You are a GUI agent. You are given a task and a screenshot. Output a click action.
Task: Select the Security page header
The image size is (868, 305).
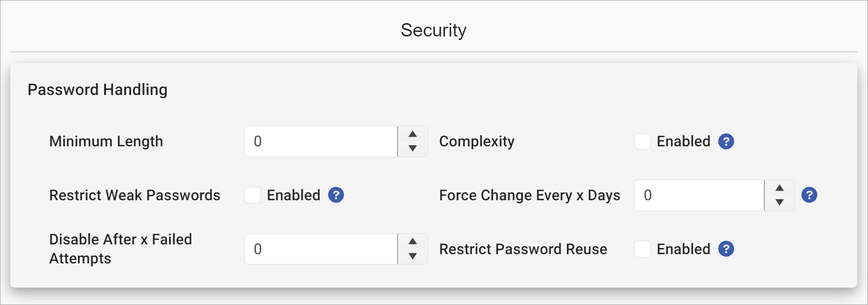(x=433, y=30)
